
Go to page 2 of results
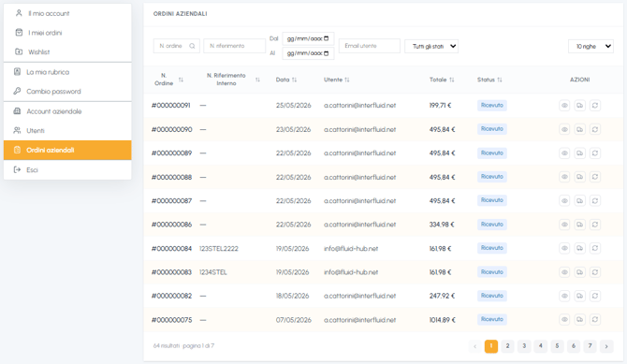[x=507, y=346]
